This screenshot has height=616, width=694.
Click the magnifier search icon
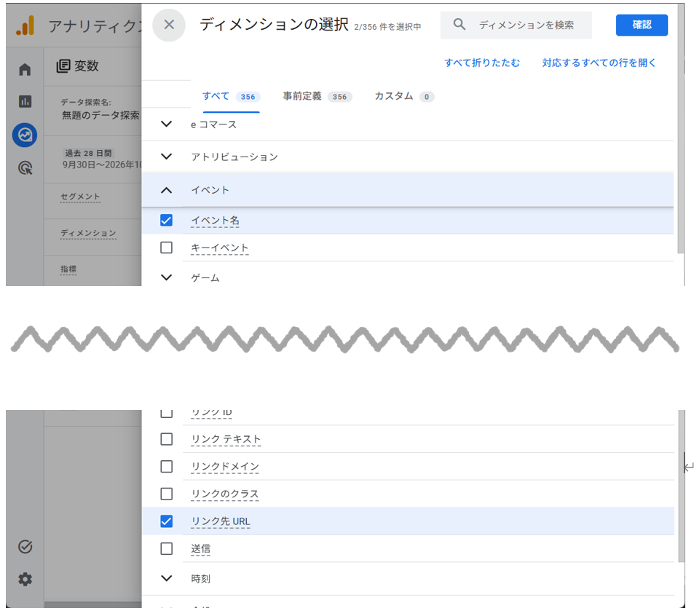pyautogui.click(x=460, y=24)
